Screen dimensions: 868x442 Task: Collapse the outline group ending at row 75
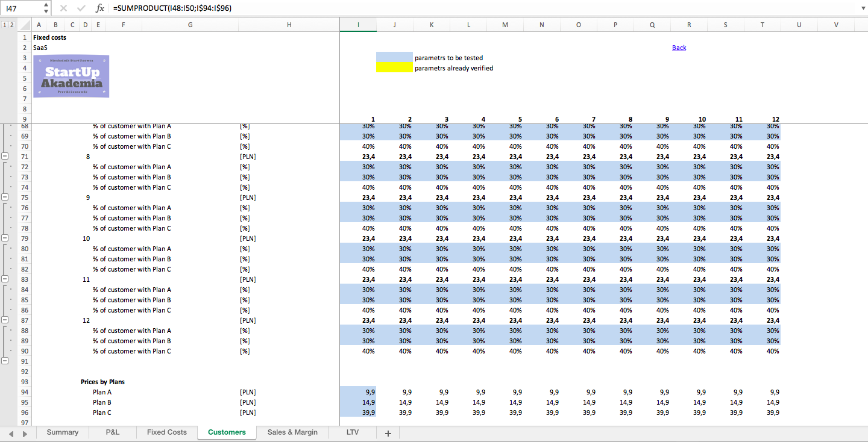(5, 198)
